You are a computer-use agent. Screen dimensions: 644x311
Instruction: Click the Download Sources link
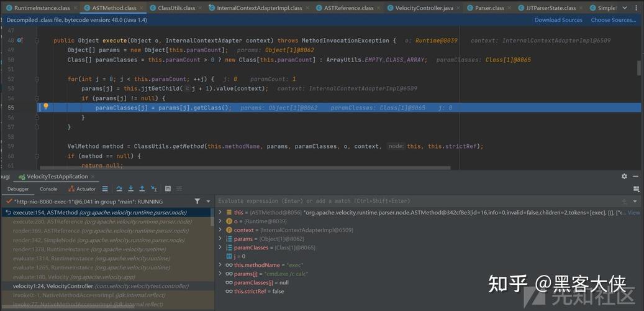558,20
